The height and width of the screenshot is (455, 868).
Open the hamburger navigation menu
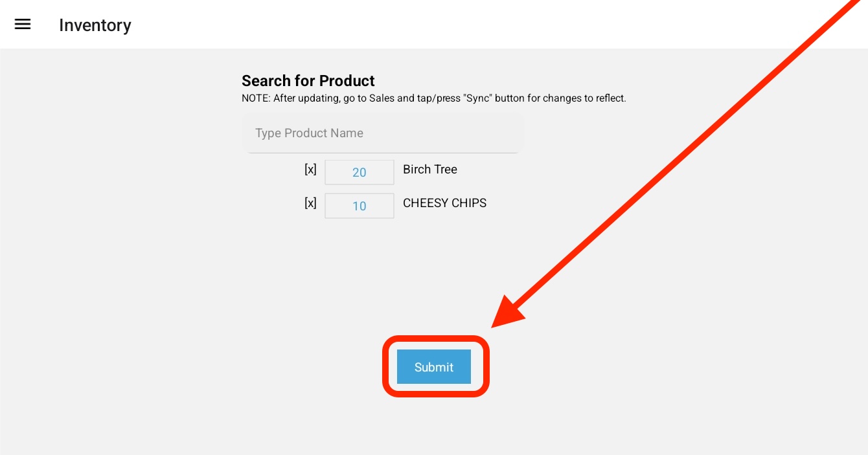tap(23, 25)
